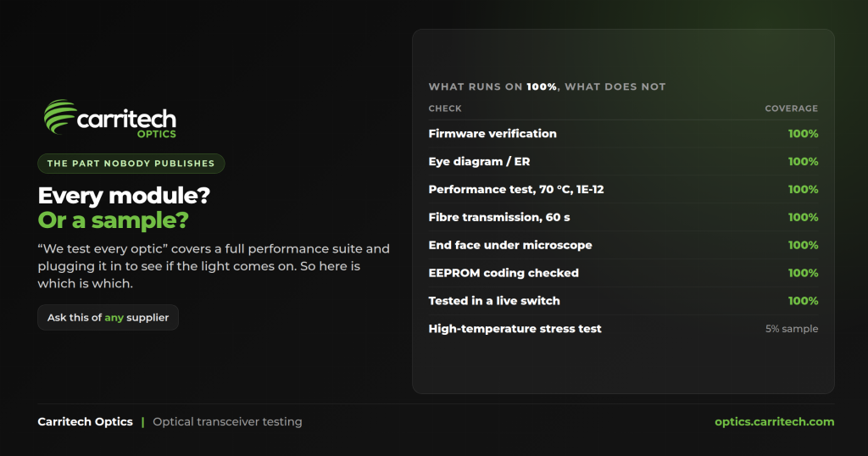Click the CHECK column header
Screen dimensions: 868x456
[x=445, y=108]
